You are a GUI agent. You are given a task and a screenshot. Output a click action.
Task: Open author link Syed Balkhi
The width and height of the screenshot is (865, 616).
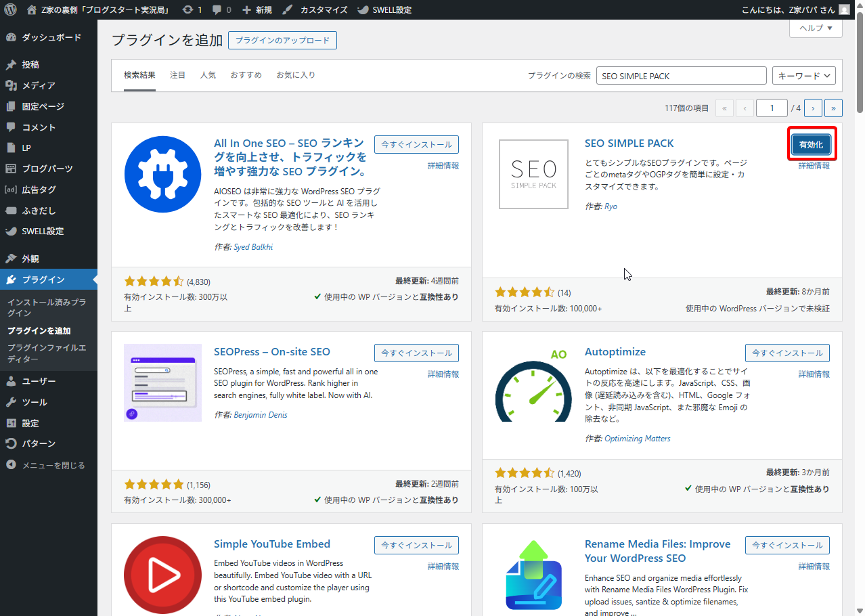253,247
